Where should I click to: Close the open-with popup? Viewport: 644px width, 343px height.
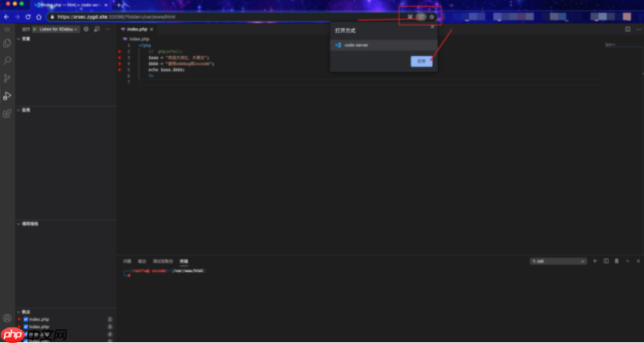coord(432,27)
